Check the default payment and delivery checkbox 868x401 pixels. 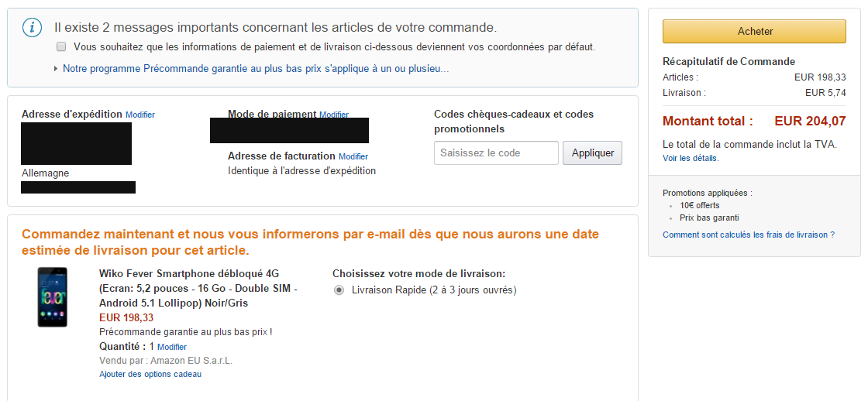click(61, 46)
